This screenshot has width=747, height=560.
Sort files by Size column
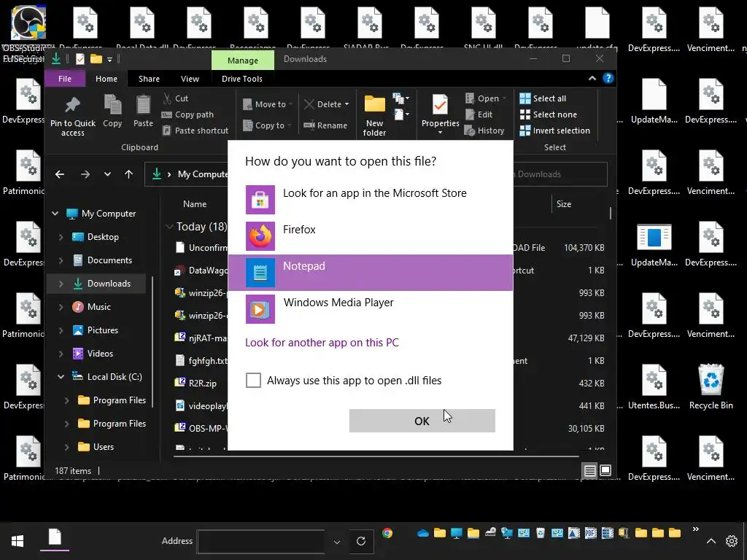pyautogui.click(x=564, y=204)
